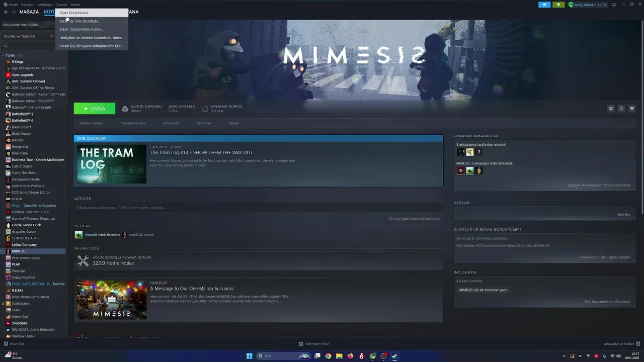The height and width of the screenshot is (362, 644).
Task: Click MIMESIS için bir inceleme yazın
Action: [483, 290]
